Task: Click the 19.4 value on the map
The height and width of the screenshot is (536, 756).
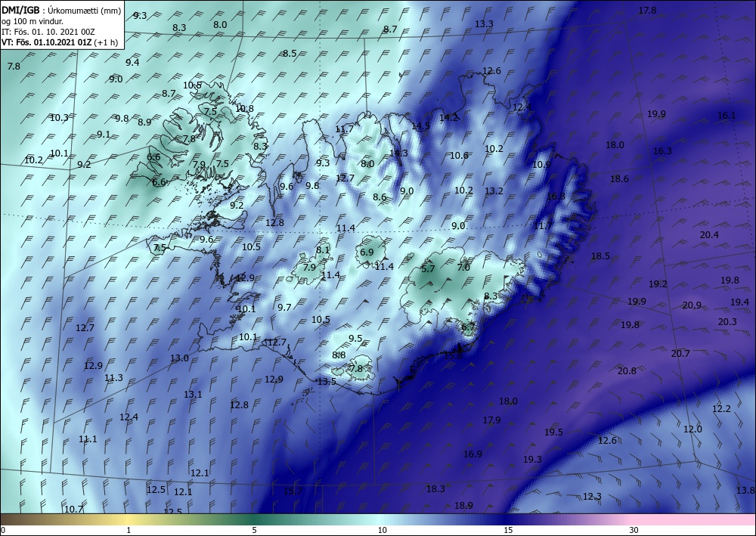Action: pos(739,302)
